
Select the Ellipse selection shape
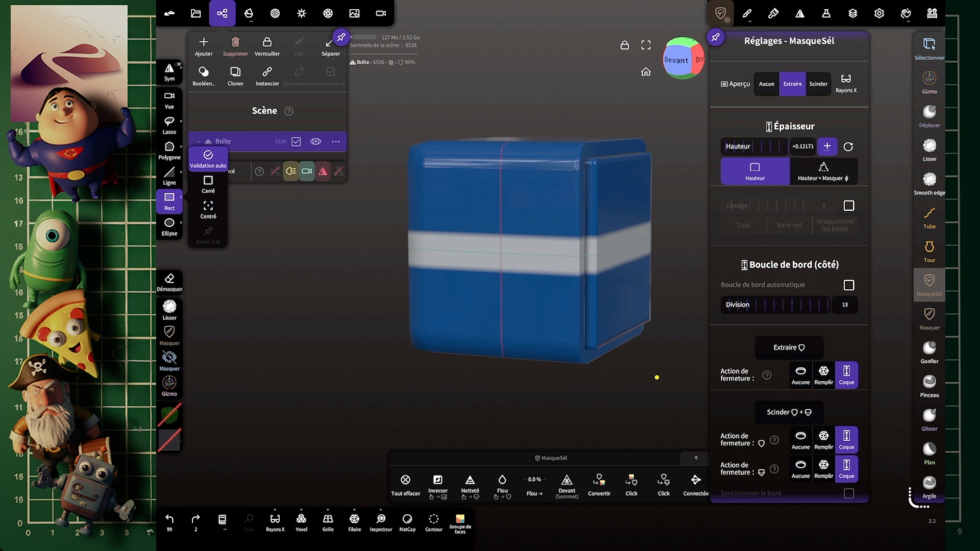[169, 226]
